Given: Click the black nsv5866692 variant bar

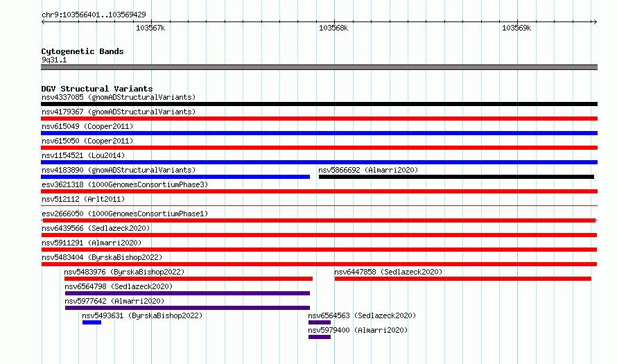Looking at the screenshot, I should (x=456, y=177).
